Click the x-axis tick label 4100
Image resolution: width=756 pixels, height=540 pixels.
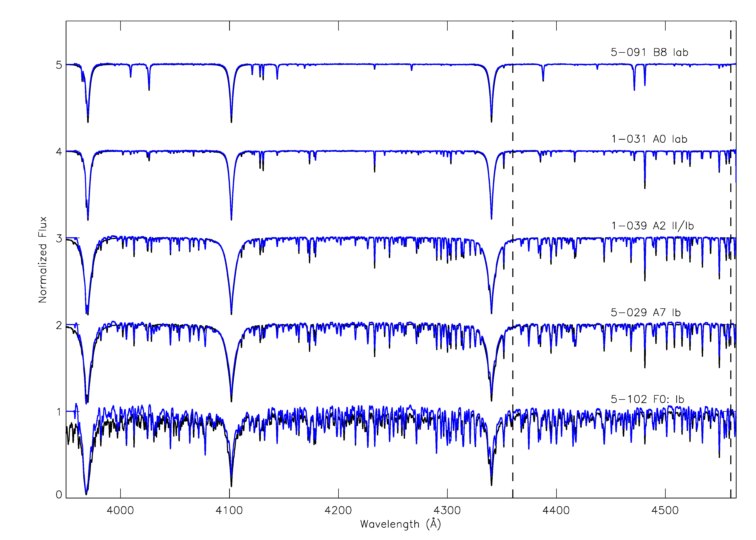pos(229,510)
